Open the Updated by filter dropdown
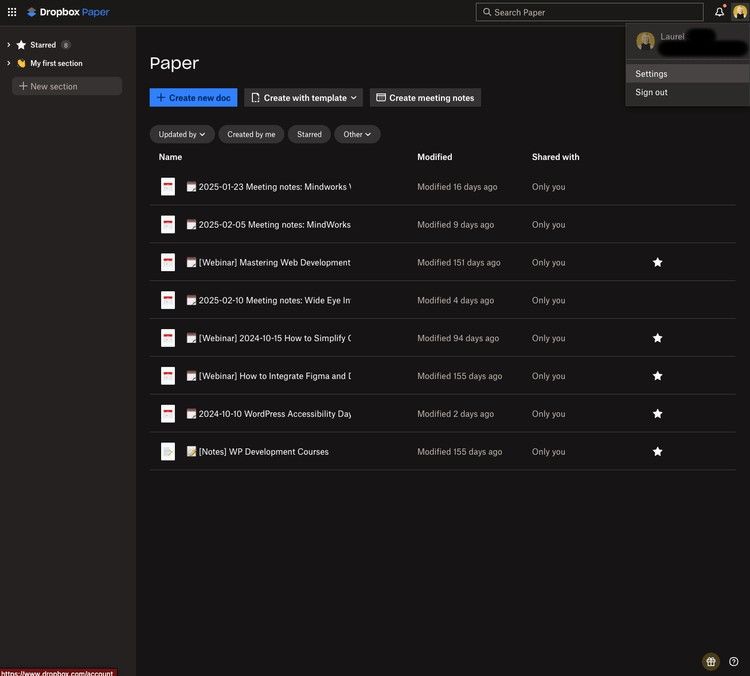Viewport: 750px width, 676px height. (x=182, y=134)
